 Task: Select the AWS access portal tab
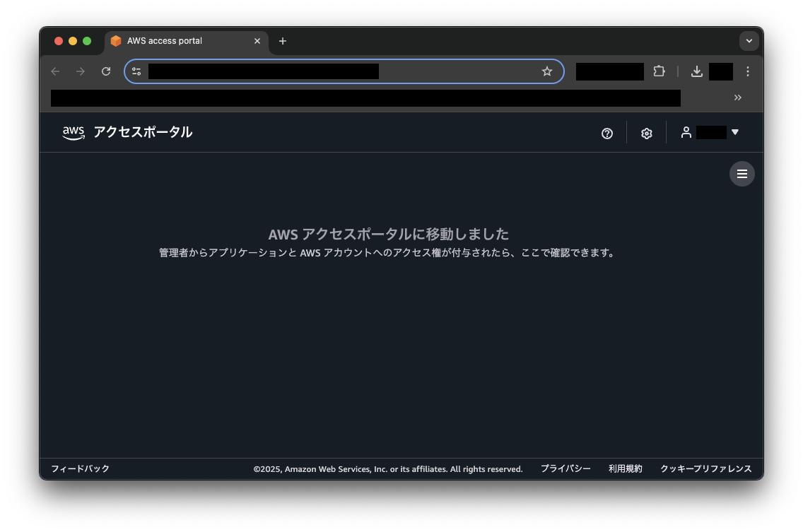pos(187,41)
